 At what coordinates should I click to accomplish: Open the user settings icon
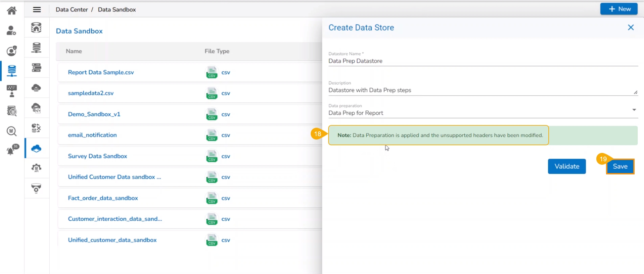pyautogui.click(x=12, y=31)
